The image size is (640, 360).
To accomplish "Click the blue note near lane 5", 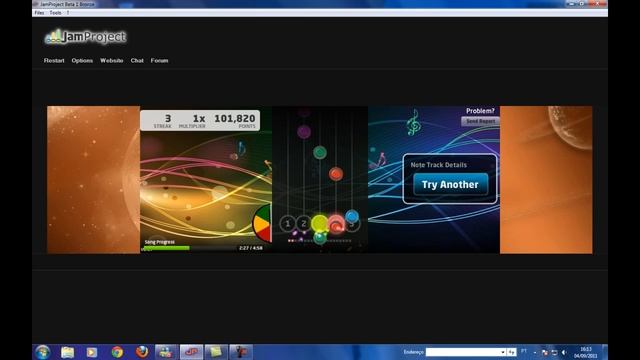I will coord(351,216).
